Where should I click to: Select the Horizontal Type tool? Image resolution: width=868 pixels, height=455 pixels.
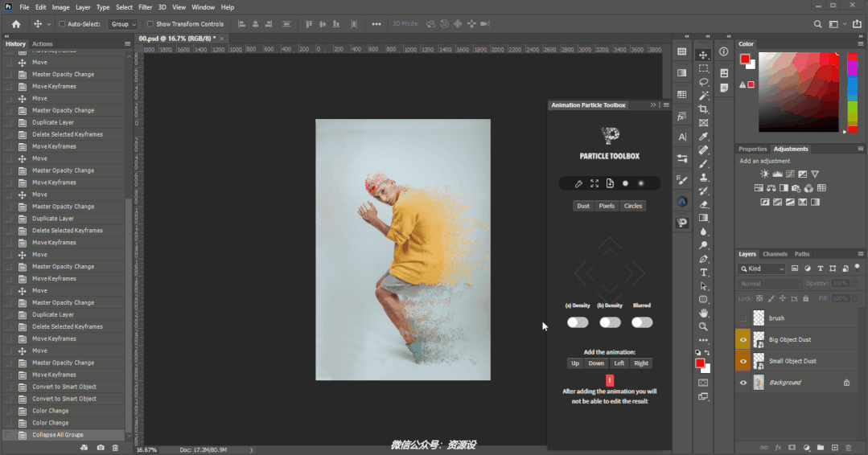(x=703, y=273)
